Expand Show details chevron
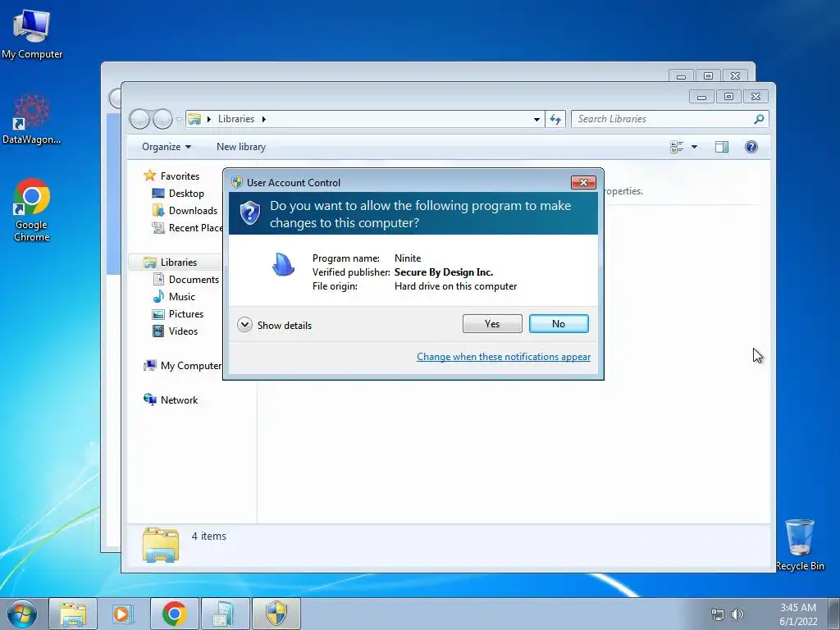Image resolution: width=840 pixels, height=630 pixels. (244, 325)
